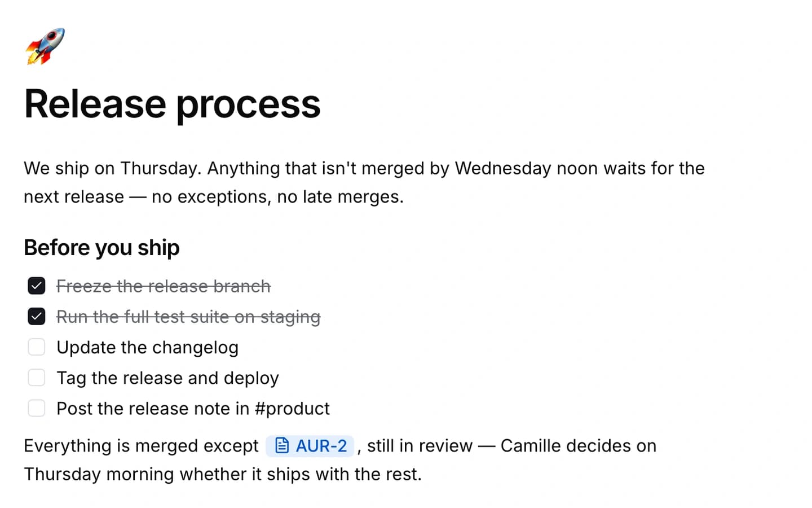Click the document icon in AUR-2 chip

point(282,445)
